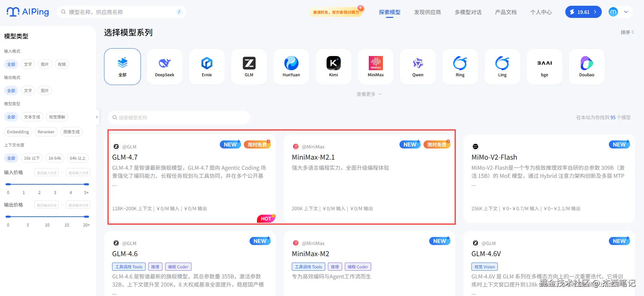Screen dimensions: 644x296
Task: Open the account dropdown chevron
Action: click(626, 12)
